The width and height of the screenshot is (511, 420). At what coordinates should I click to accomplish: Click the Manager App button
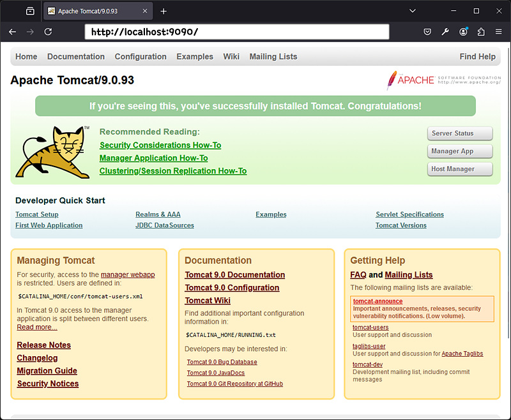[x=460, y=151]
